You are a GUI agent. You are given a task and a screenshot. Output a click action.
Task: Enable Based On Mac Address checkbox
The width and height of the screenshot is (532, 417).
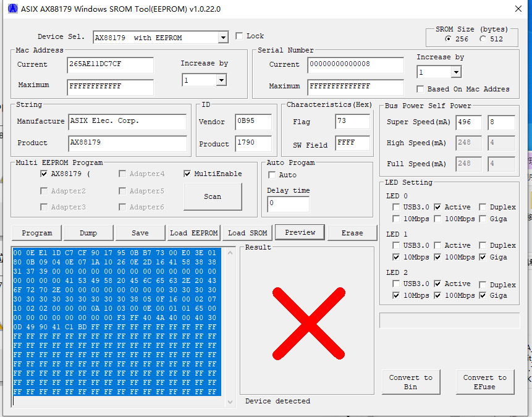coord(420,89)
